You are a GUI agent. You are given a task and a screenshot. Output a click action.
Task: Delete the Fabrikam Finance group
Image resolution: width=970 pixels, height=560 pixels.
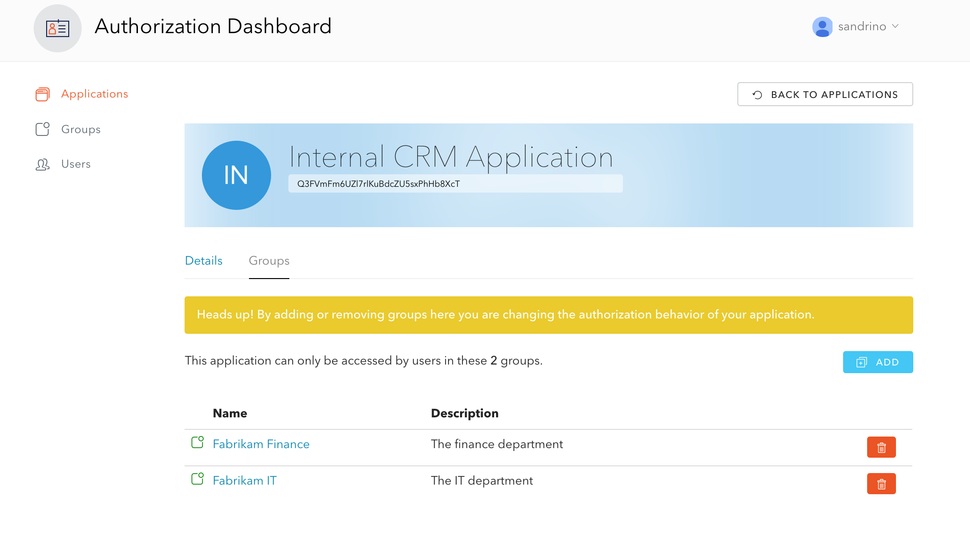point(882,447)
